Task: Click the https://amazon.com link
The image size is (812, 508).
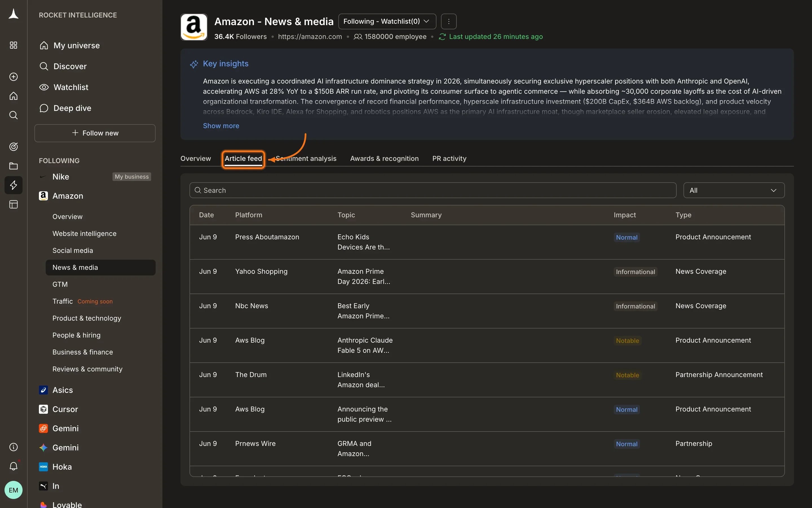Action: [310, 37]
